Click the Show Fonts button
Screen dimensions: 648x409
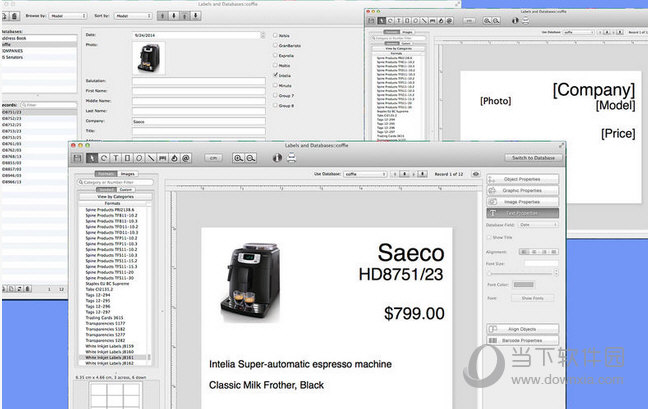click(x=532, y=298)
